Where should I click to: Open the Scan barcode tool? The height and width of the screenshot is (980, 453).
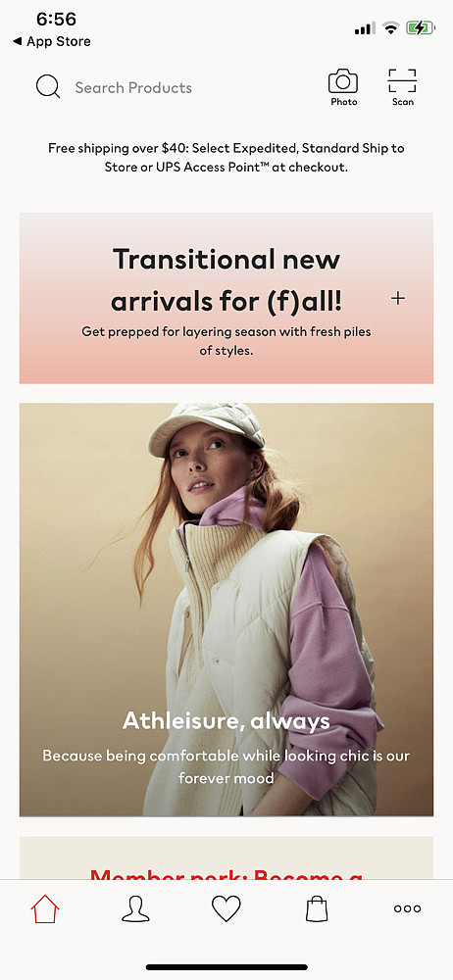[402, 87]
